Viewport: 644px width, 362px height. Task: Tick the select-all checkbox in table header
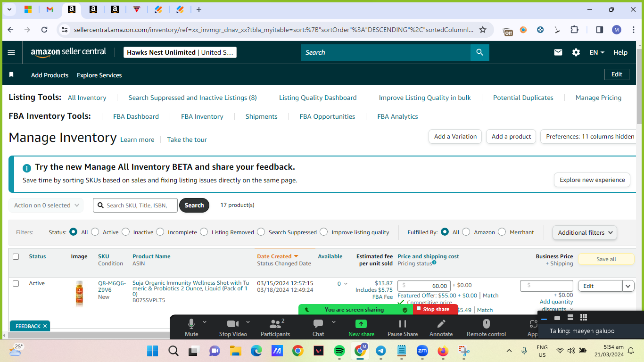coord(16,257)
